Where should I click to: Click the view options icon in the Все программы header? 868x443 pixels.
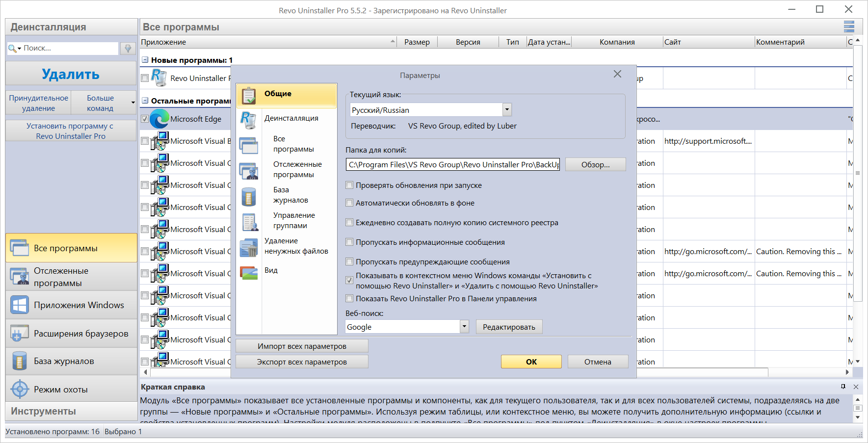[849, 26]
